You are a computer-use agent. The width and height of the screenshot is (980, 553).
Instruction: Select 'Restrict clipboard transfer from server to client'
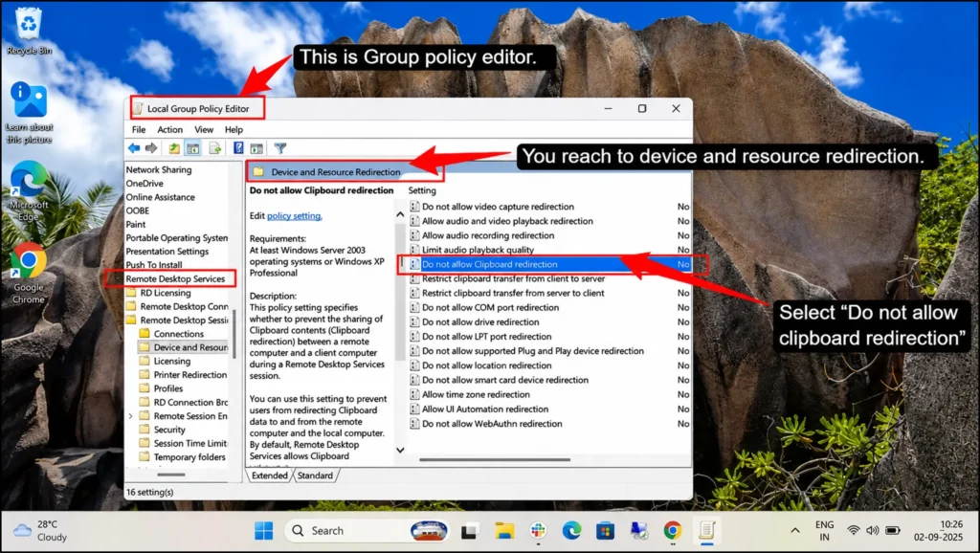(513, 293)
